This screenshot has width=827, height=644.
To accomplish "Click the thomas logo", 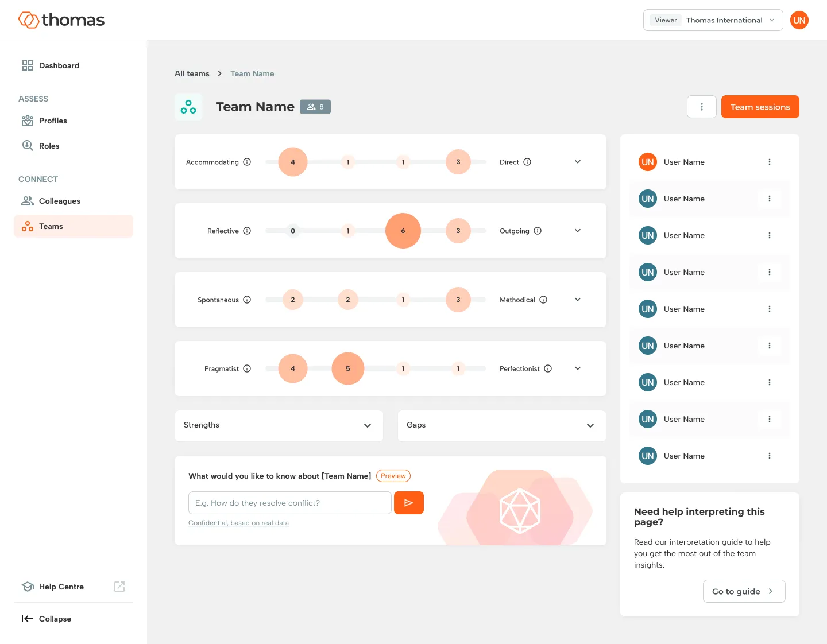I will [x=61, y=20].
